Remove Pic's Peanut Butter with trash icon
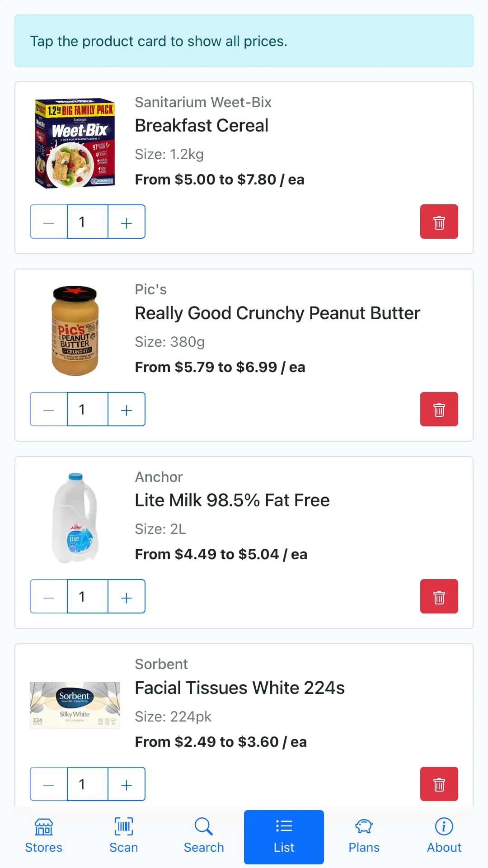This screenshot has width=488, height=868. [439, 409]
